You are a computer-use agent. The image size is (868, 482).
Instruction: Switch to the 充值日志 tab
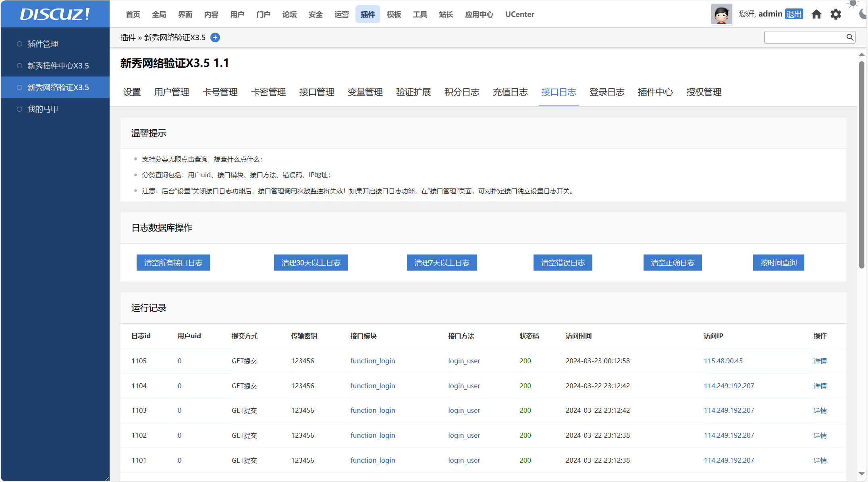(x=510, y=92)
